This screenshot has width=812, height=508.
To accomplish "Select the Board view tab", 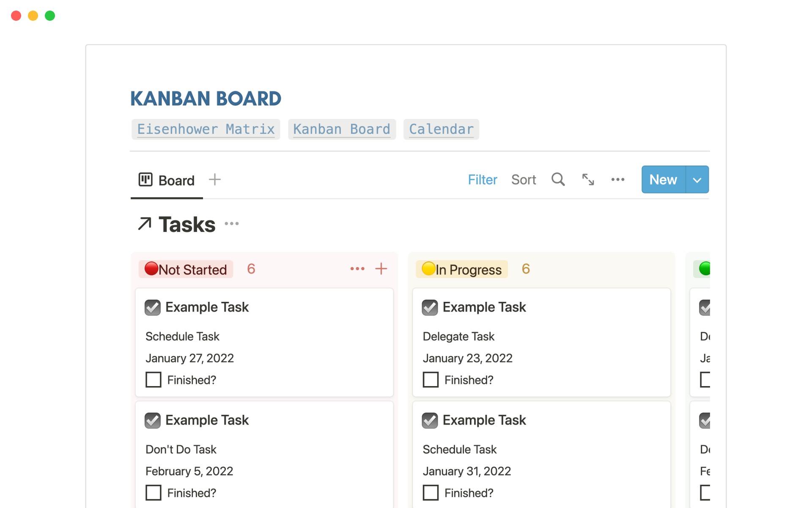I will 167,180.
